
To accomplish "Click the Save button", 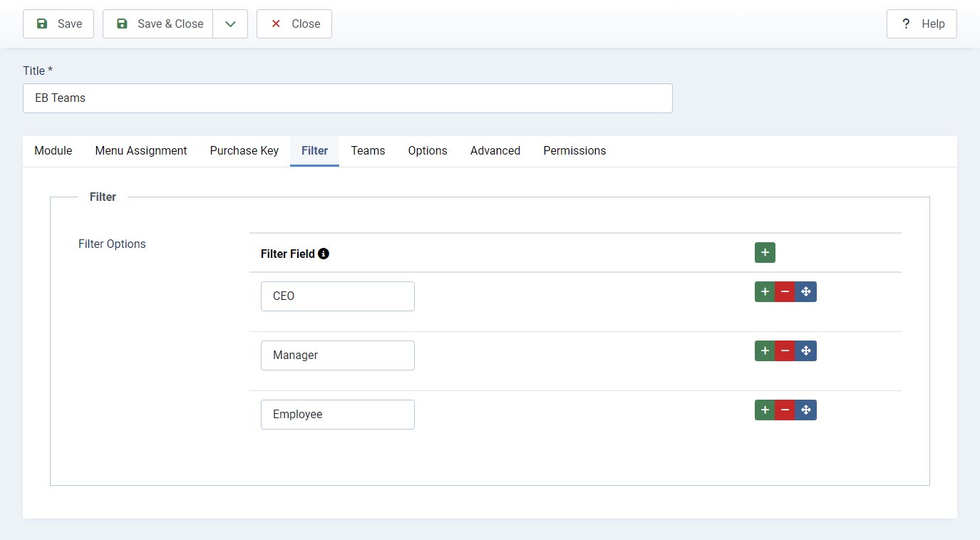I will [58, 24].
